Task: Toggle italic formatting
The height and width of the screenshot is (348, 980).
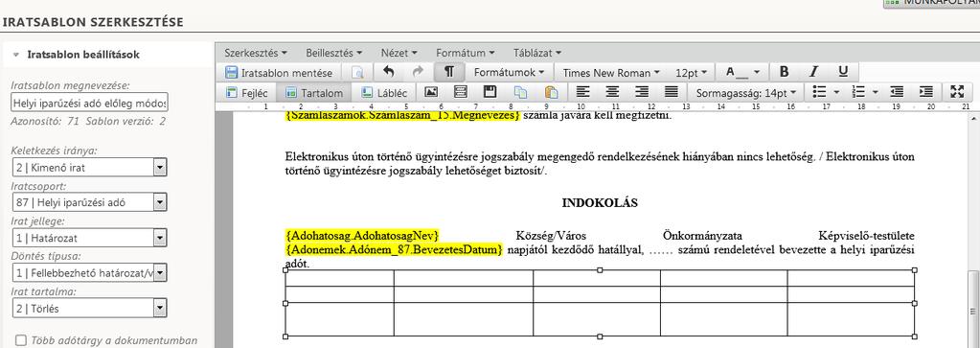Action: (813, 71)
